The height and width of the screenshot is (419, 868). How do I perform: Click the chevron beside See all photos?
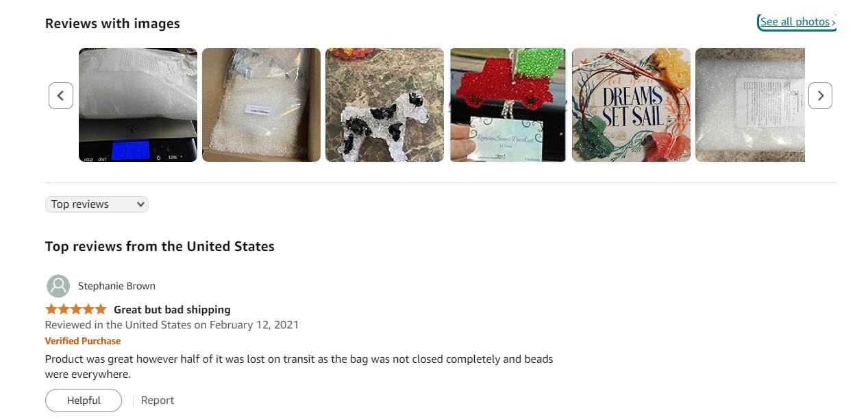(833, 23)
